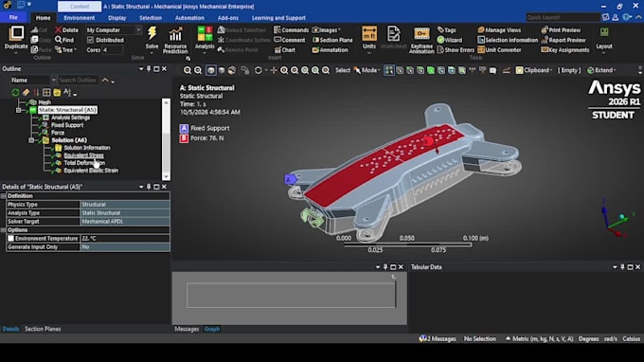Collapse the Solution (A6) tree node

coord(31,140)
